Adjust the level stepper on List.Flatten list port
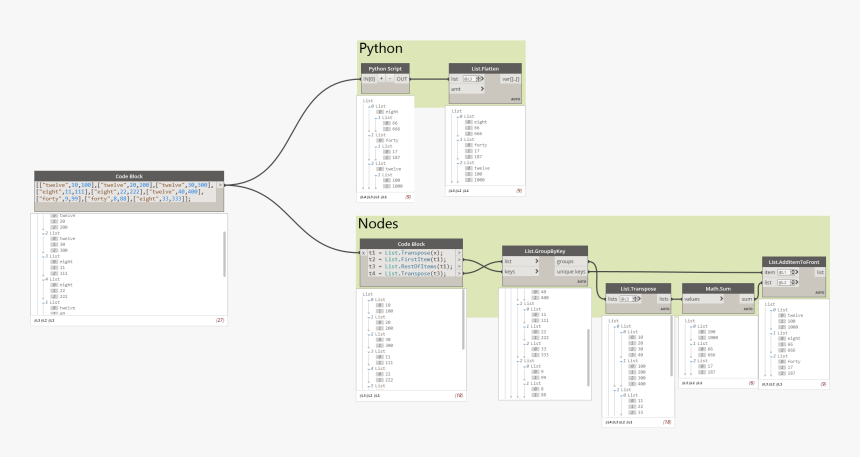Image resolution: width=860 pixels, height=457 pixels. tap(477, 79)
